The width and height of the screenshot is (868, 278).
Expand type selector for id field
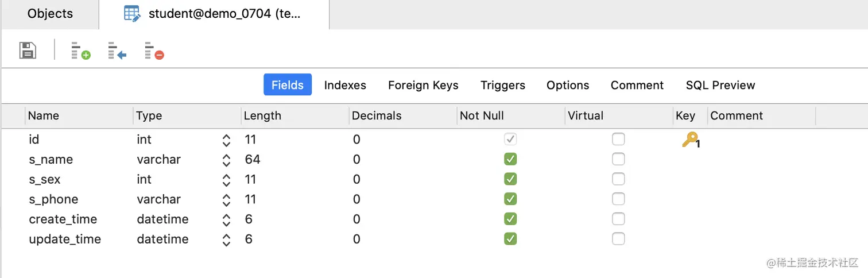coord(226,140)
